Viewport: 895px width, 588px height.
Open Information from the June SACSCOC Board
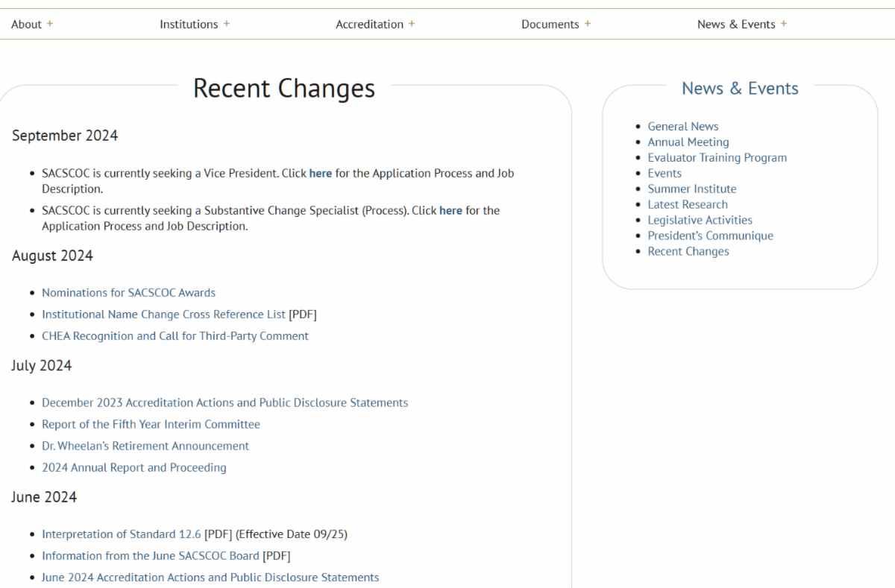click(151, 555)
